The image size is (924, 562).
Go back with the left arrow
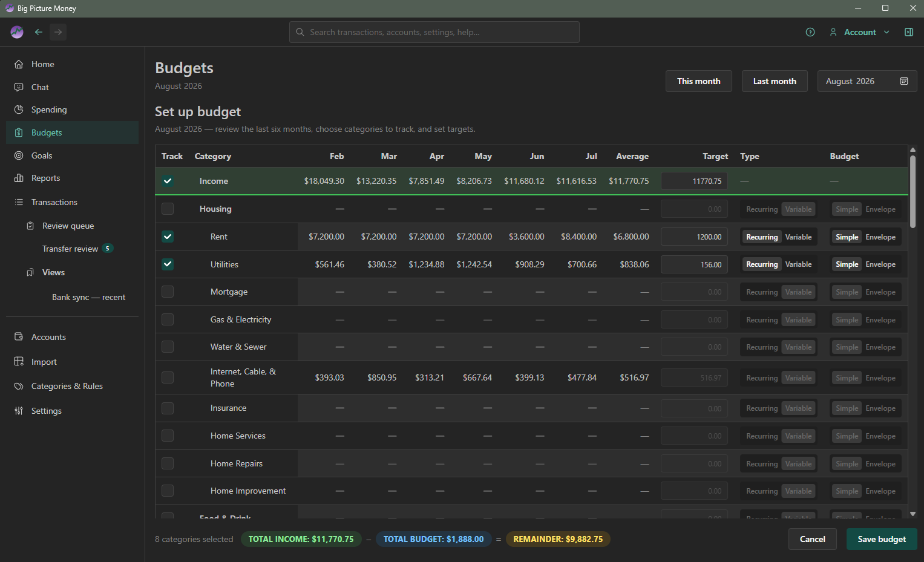coord(39,32)
